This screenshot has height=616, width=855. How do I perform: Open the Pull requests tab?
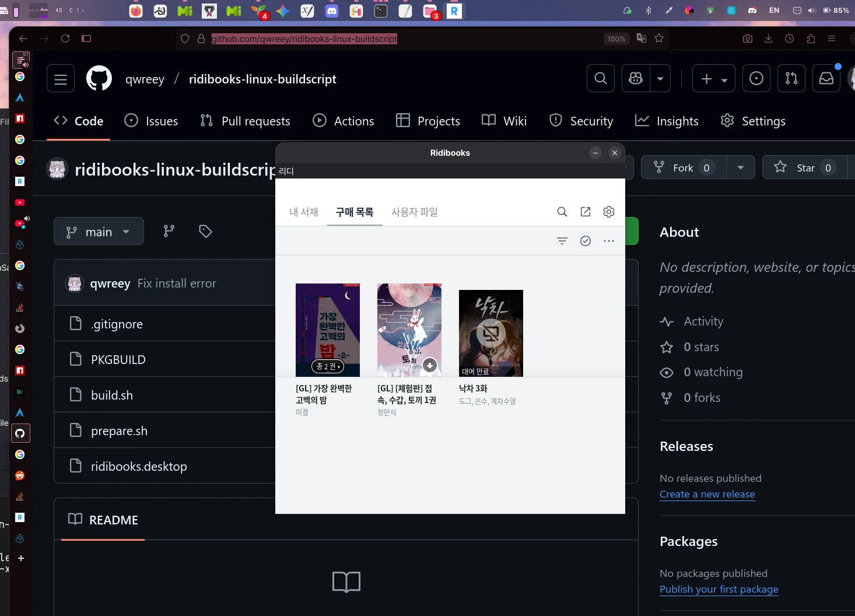(245, 121)
